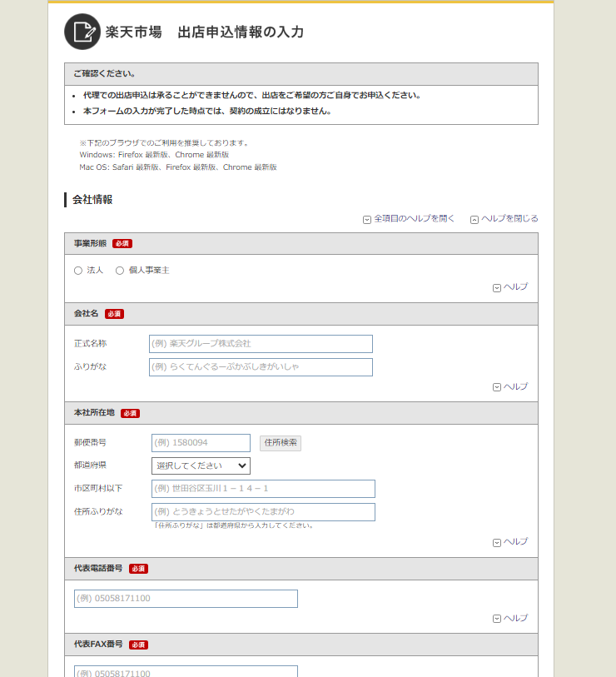Click the 住所ふりがな field
The image size is (616, 677).
tap(263, 512)
